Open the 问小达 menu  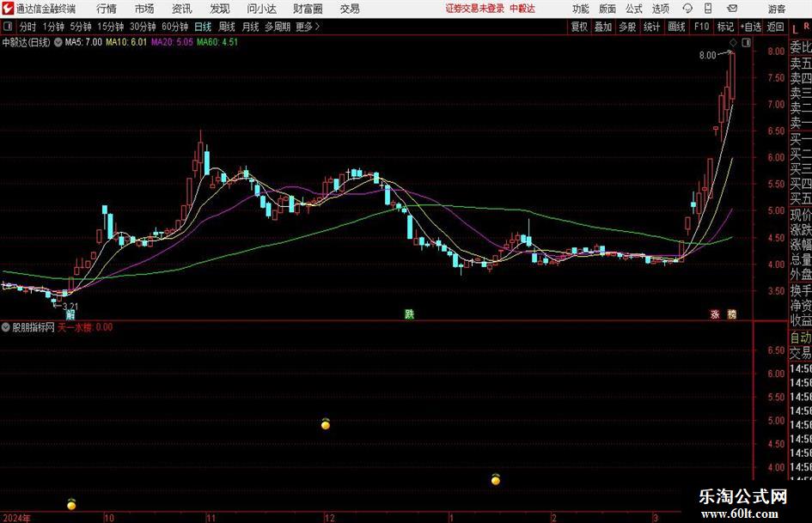261,9
